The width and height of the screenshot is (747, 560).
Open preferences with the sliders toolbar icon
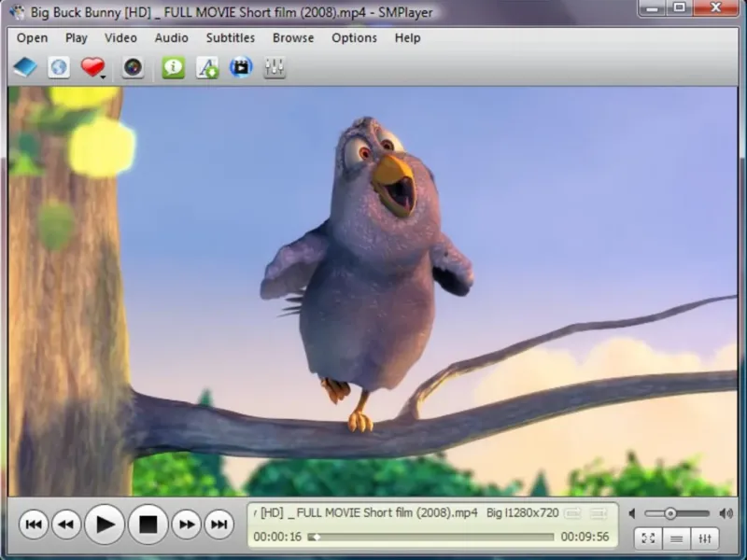click(x=275, y=67)
